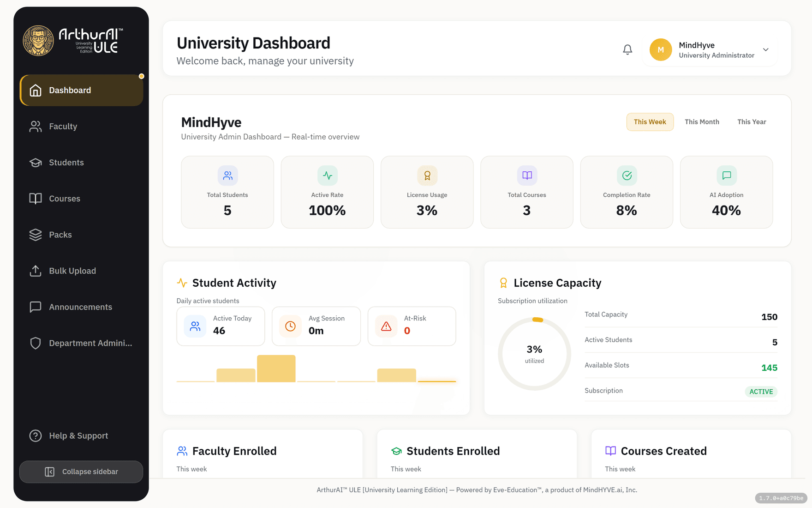Click the Courses book icon in sidebar
Viewport: 812px width, 508px height.
click(x=36, y=199)
